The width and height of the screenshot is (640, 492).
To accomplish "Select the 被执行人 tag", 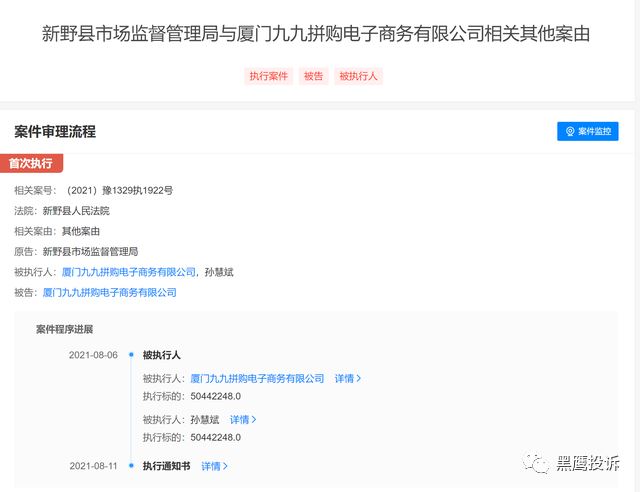I will tap(358, 76).
